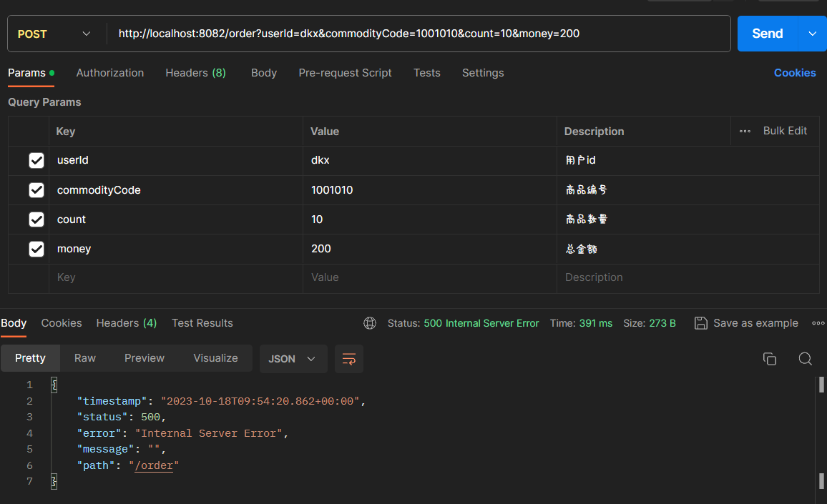Open the Tests tab
The height and width of the screenshot is (504, 827).
pos(426,74)
